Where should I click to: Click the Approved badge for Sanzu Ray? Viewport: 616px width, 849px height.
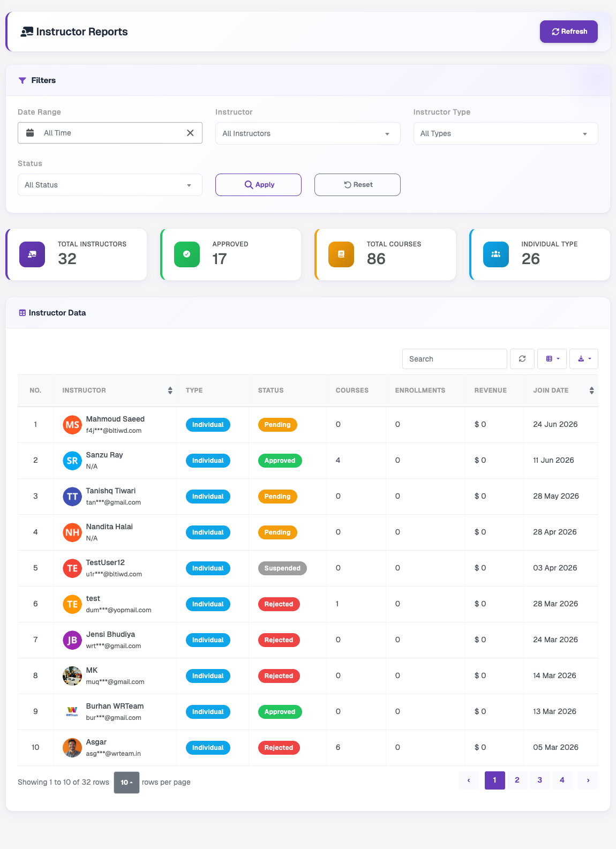pyautogui.click(x=280, y=461)
